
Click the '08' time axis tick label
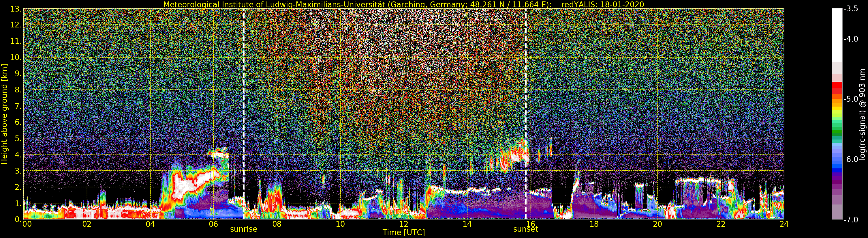click(x=277, y=224)
